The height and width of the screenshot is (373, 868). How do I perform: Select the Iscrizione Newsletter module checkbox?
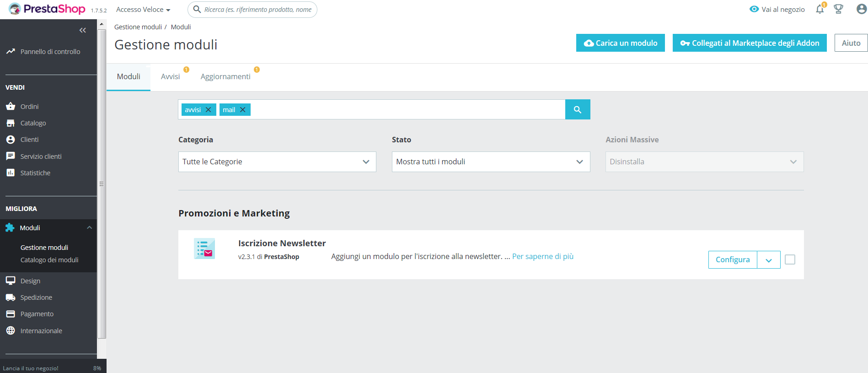click(x=790, y=259)
